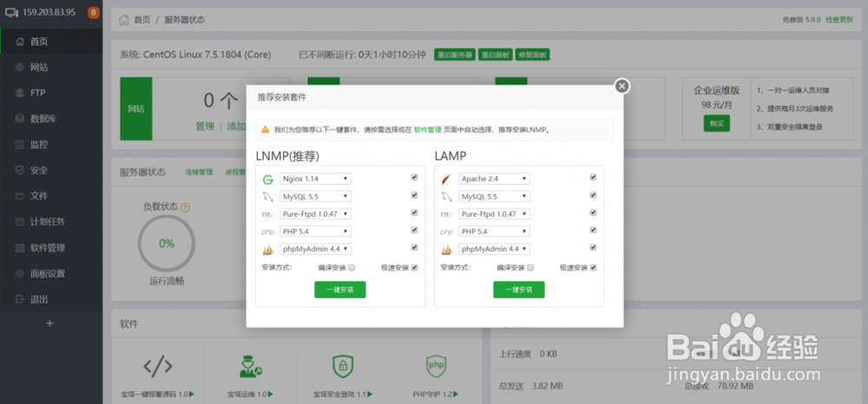This screenshot has width=868, height=404.
Task: Click the MySQL dolphin icon in LNMP
Action: click(x=268, y=197)
